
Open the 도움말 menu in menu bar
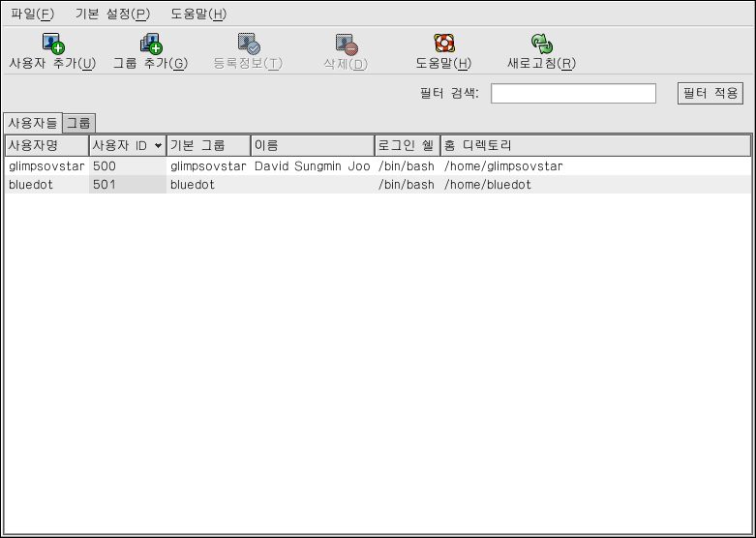[x=197, y=14]
